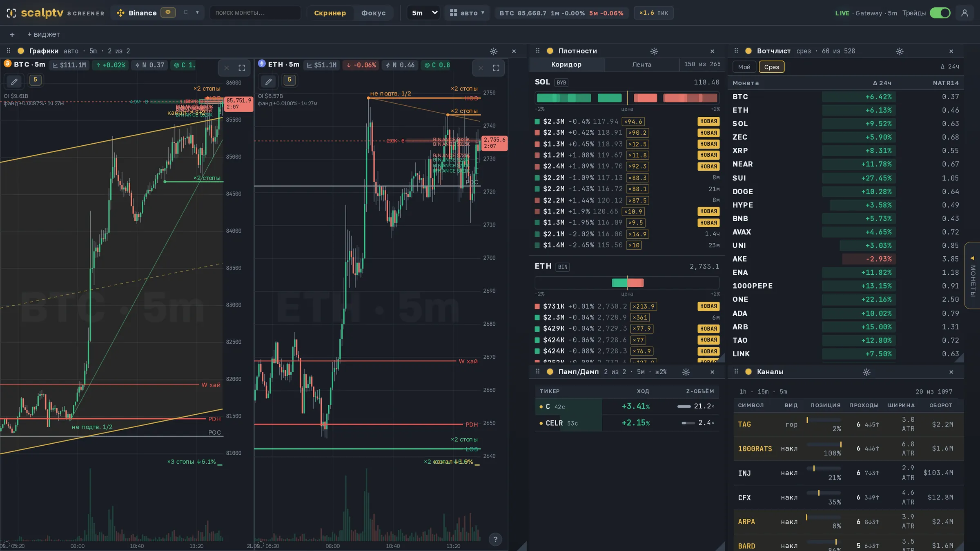Select the 15m timeframe in Каналы
Viewport: 980px width, 551px height.
(763, 392)
